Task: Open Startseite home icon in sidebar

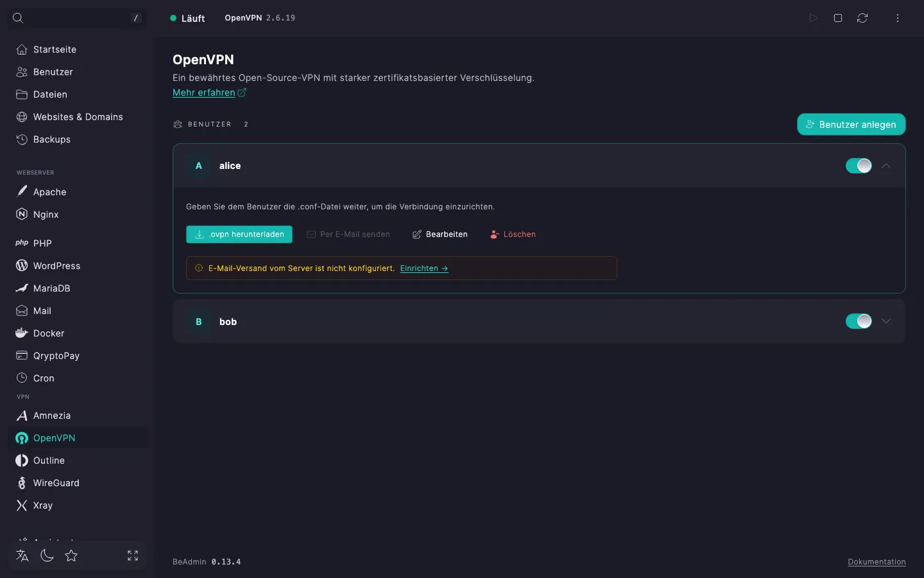Action: (x=22, y=49)
